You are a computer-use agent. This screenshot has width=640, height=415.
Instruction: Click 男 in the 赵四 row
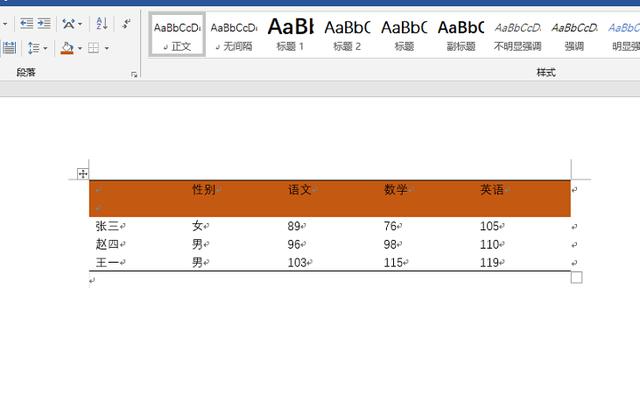(198, 244)
